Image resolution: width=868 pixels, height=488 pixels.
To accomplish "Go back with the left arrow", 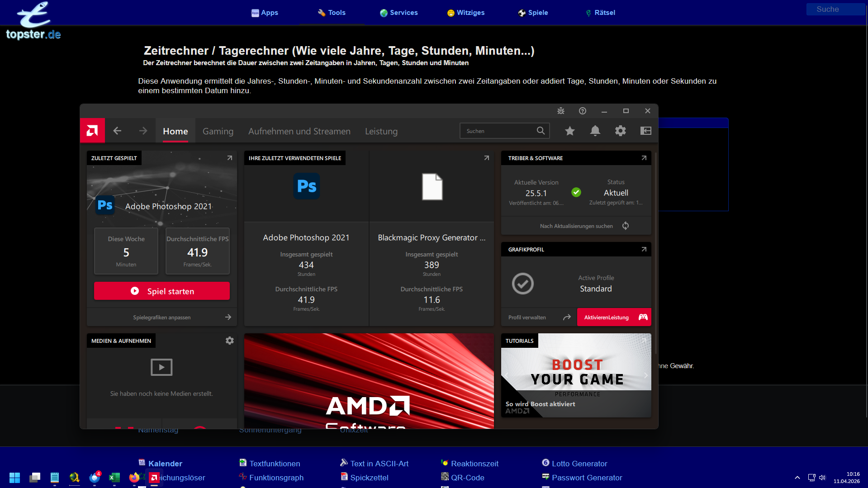I will [x=117, y=131].
